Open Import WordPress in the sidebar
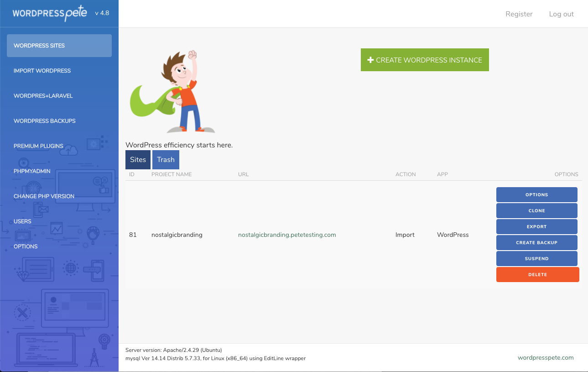Image resolution: width=588 pixels, height=372 pixels. 59,71
